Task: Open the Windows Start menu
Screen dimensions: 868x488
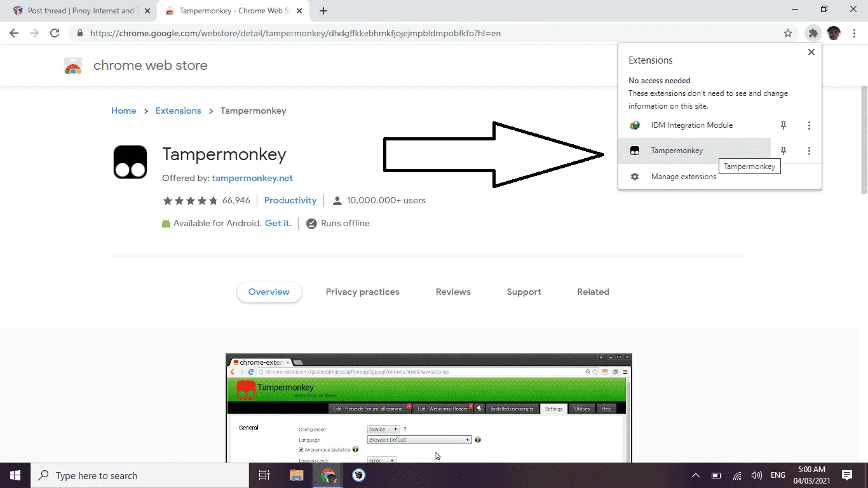Action: coord(15,475)
